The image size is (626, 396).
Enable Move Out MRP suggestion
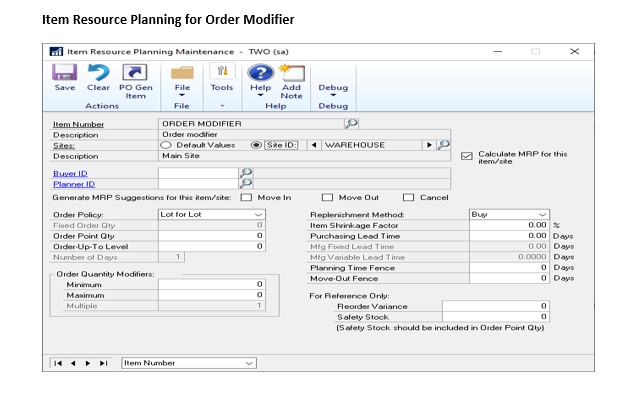point(327,198)
